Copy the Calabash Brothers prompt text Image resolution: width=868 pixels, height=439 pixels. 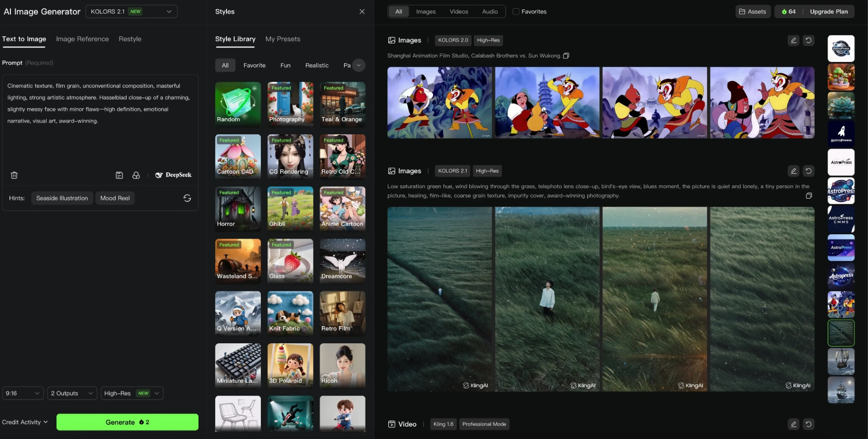tap(566, 56)
